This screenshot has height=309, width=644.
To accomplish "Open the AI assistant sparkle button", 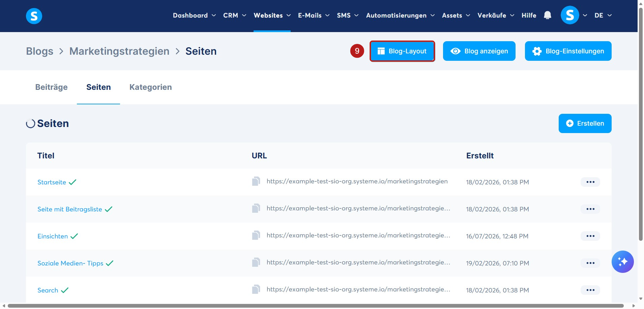I will point(622,261).
